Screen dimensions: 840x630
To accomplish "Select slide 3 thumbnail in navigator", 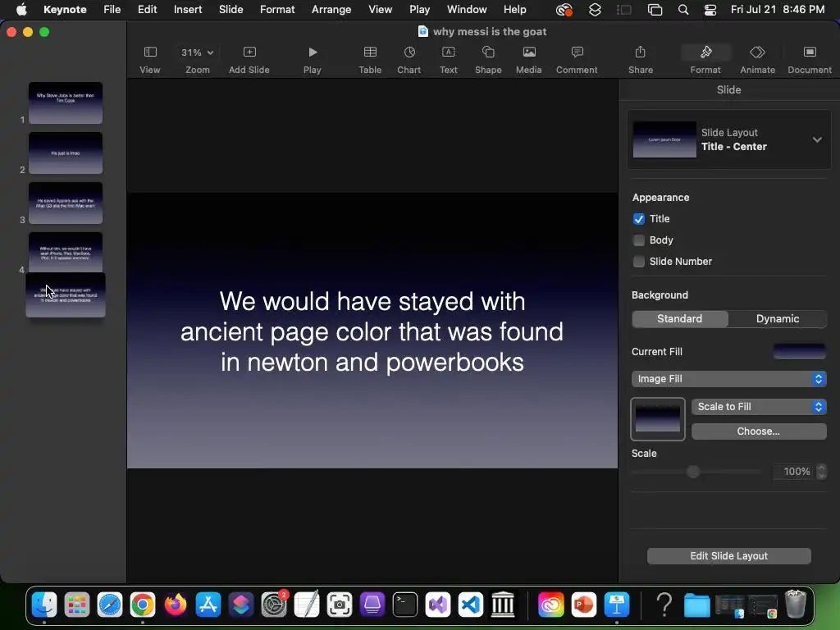I will tap(66, 203).
